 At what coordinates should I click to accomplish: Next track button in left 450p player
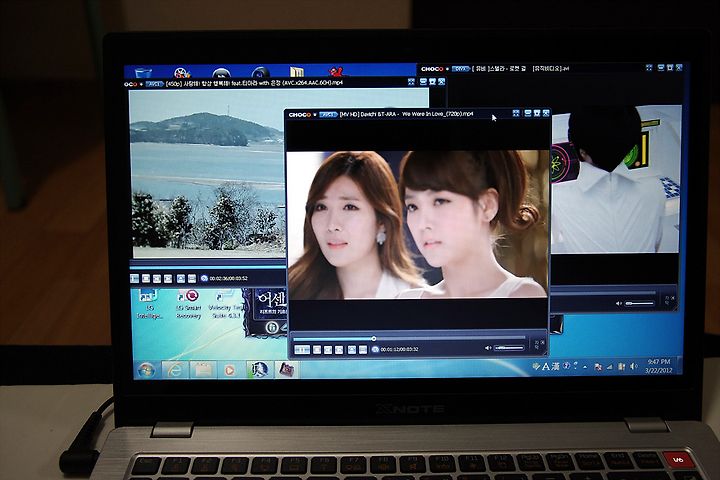coord(168,279)
